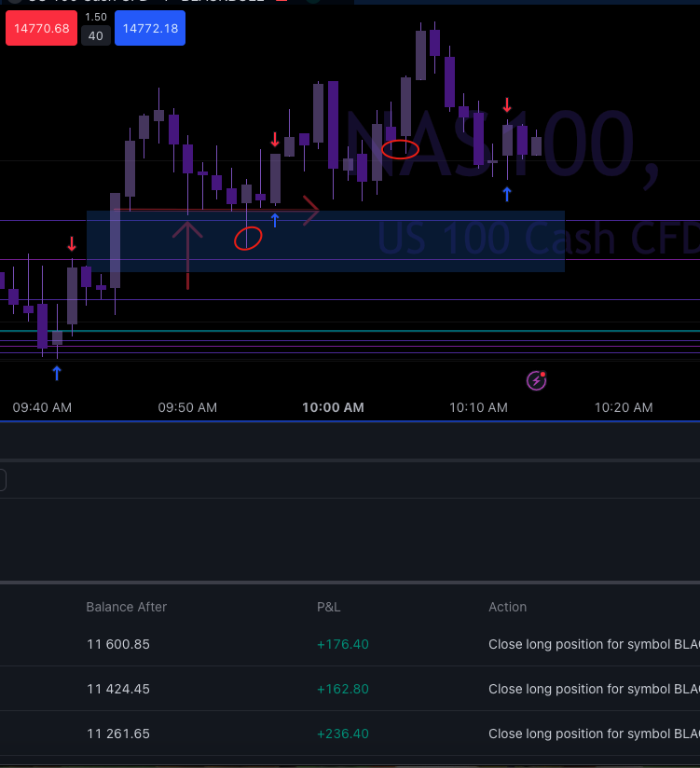Click the order quantity box showing 40
This screenshot has height=768, width=700.
(95, 35)
